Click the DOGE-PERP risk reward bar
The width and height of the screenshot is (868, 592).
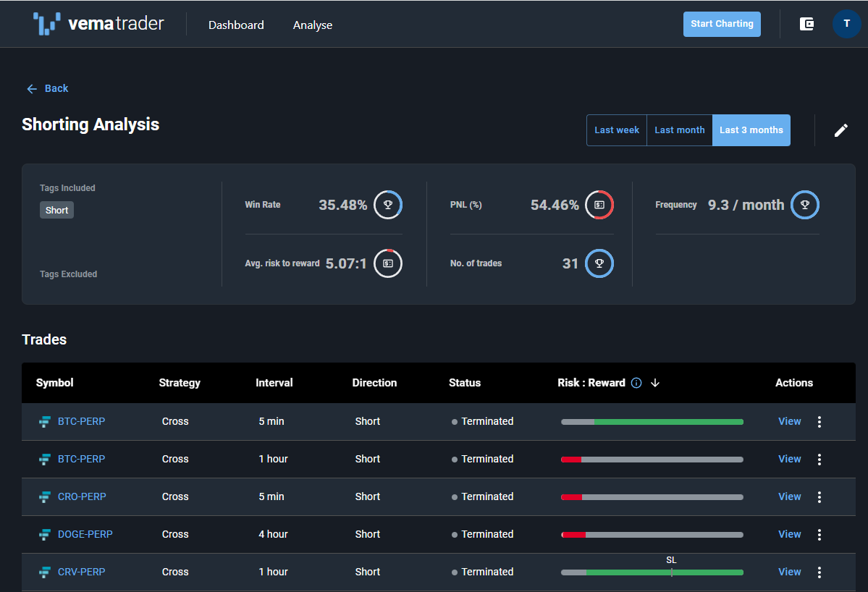652,535
